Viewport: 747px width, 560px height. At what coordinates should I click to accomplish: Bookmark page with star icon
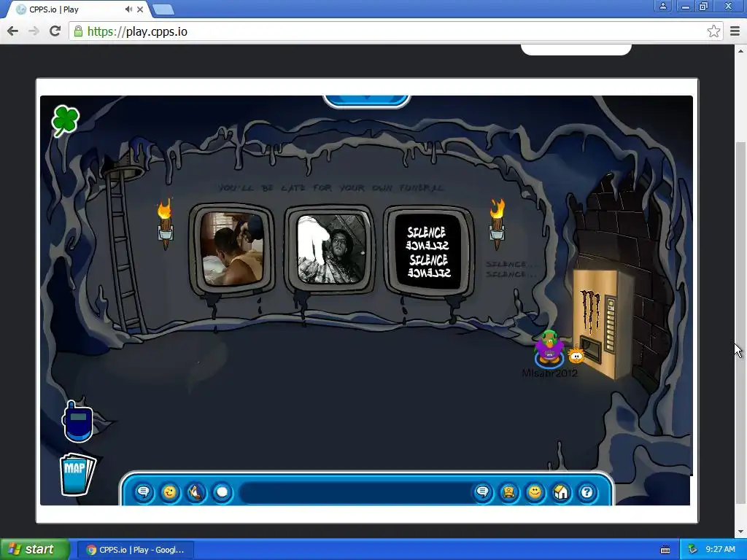point(713,31)
